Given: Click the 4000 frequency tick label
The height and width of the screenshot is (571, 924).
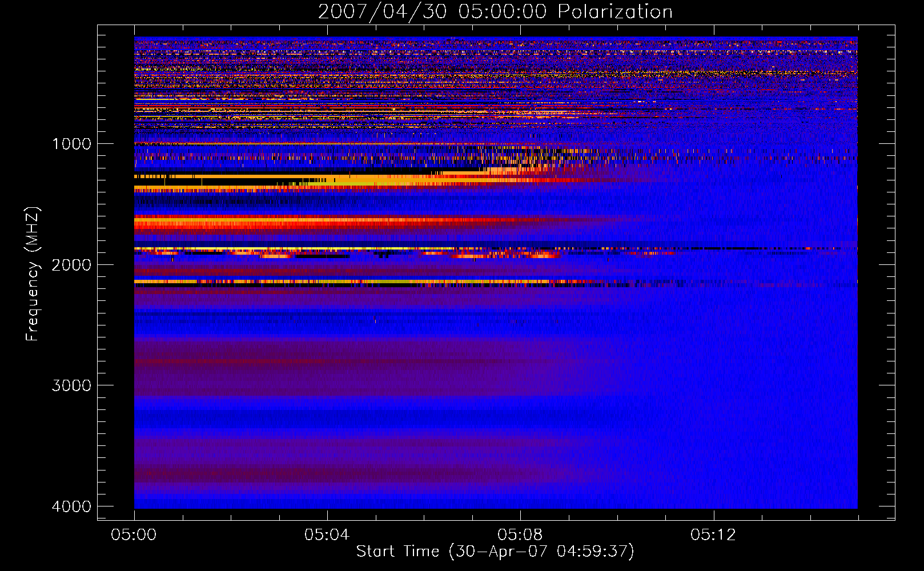Looking at the screenshot, I should (71, 506).
